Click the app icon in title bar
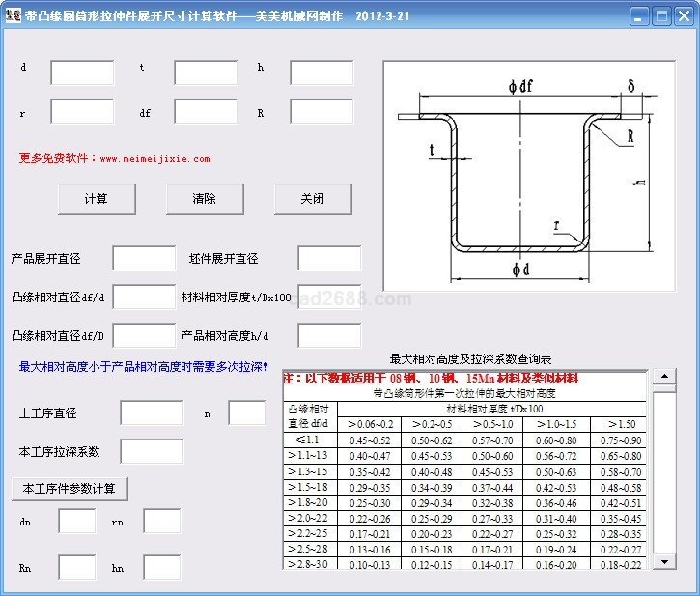Image resolution: width=700 pixels, height=596 pixels. 13,15
